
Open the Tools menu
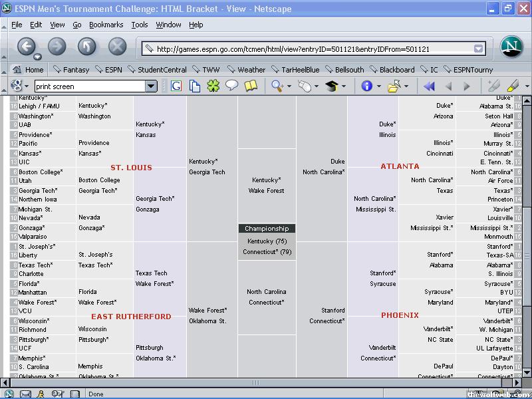140,25
